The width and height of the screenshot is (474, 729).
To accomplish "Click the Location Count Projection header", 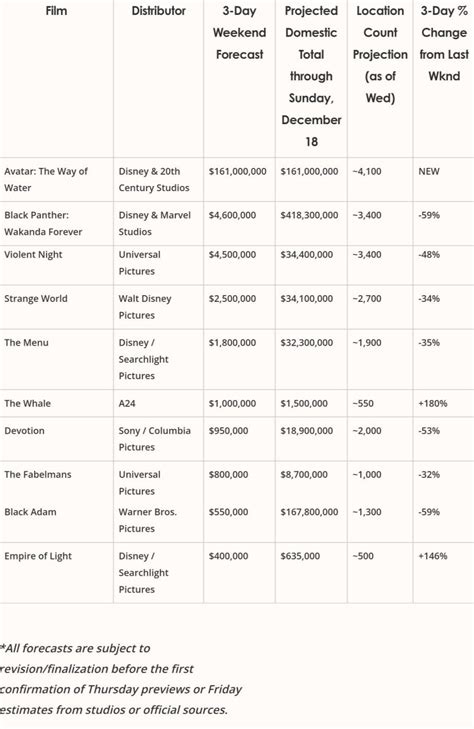I will coord(380,54).
